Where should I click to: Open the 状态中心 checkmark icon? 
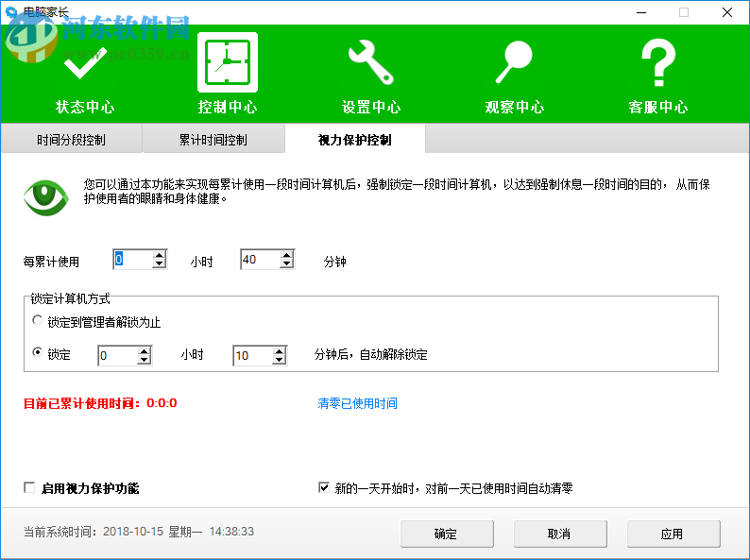click(85, 63)
